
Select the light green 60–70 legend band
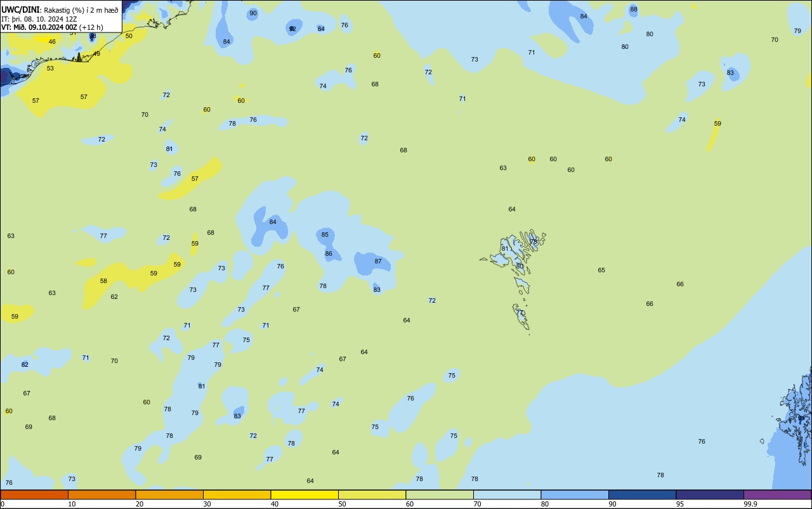(x=440, y=494)
